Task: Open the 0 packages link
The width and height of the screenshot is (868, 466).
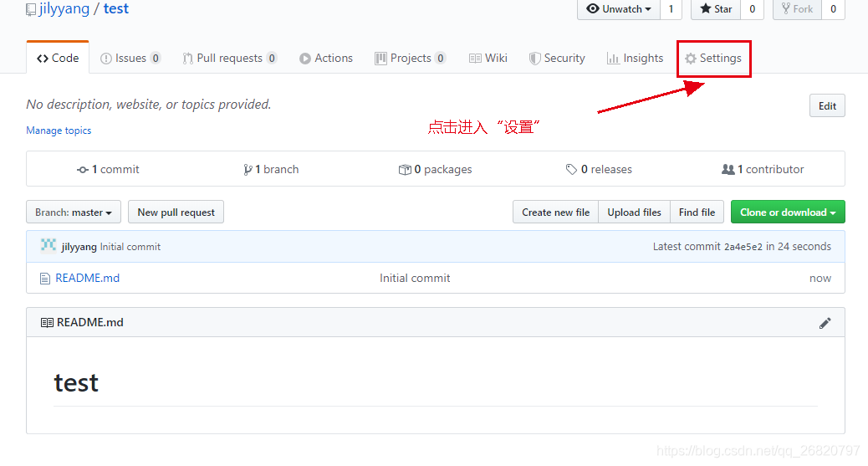Action: click(x=435, y=170)
